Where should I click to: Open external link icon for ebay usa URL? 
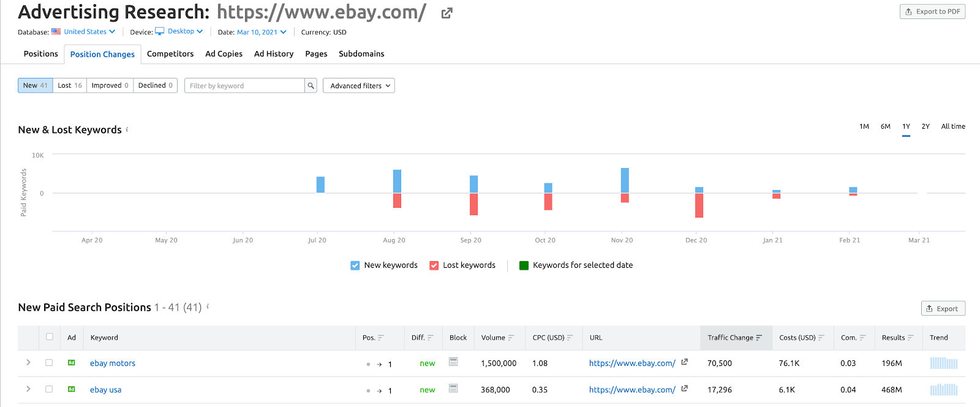(684, 388)
